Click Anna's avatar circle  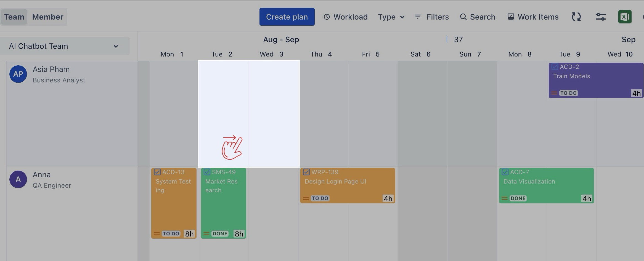(x=18, y=179)
